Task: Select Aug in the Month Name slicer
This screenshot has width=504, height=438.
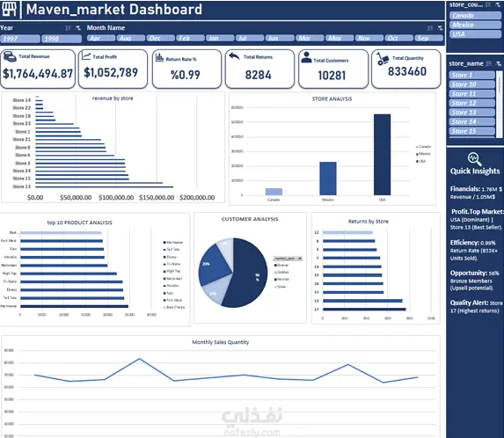Action: pyautogui.click(x=131, y=38)
